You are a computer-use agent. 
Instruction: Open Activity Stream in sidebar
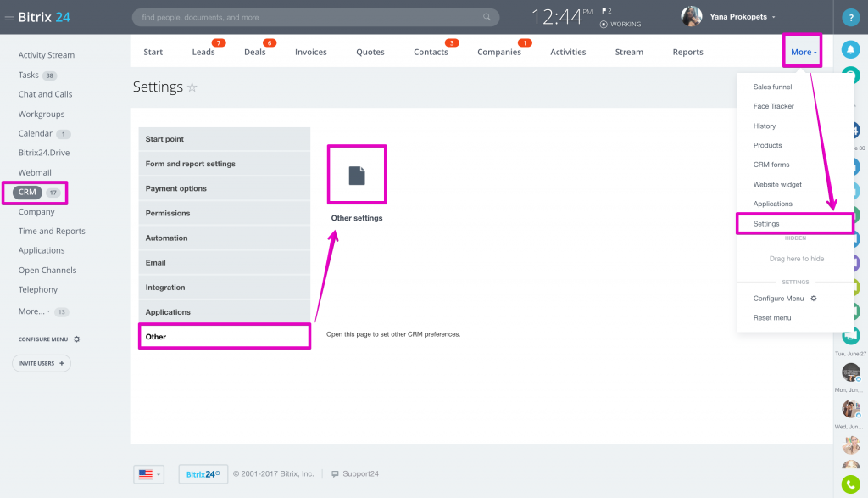[x=47, y=55]
